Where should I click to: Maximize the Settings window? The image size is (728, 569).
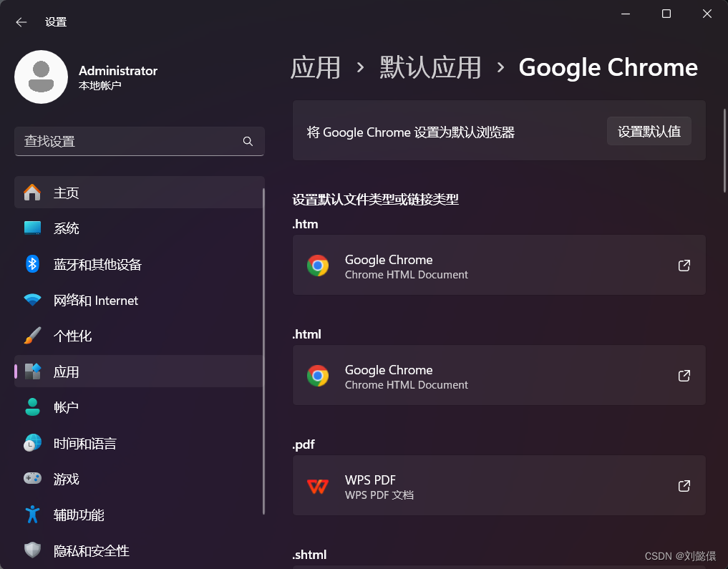[x=666, y=14]
